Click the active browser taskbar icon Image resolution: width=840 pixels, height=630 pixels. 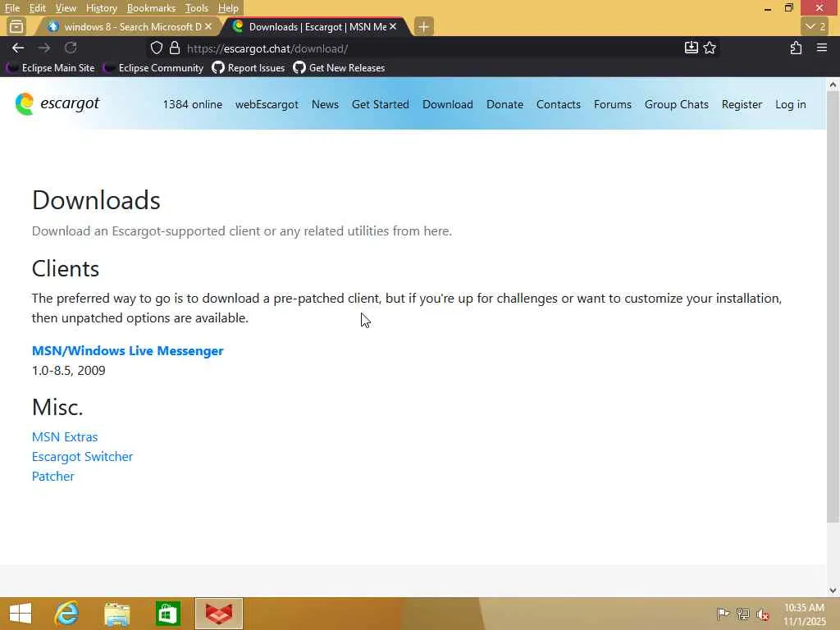[x=219, y=614]
